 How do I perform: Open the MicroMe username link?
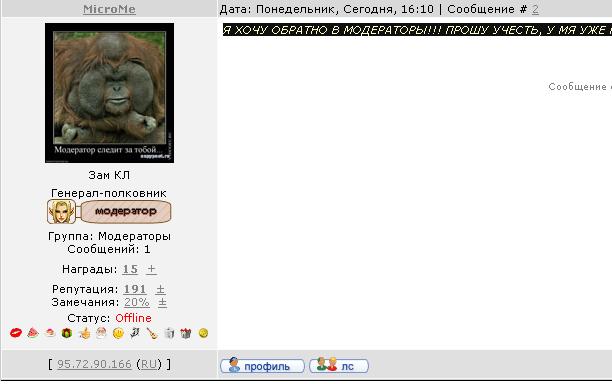tap(109, 9)
